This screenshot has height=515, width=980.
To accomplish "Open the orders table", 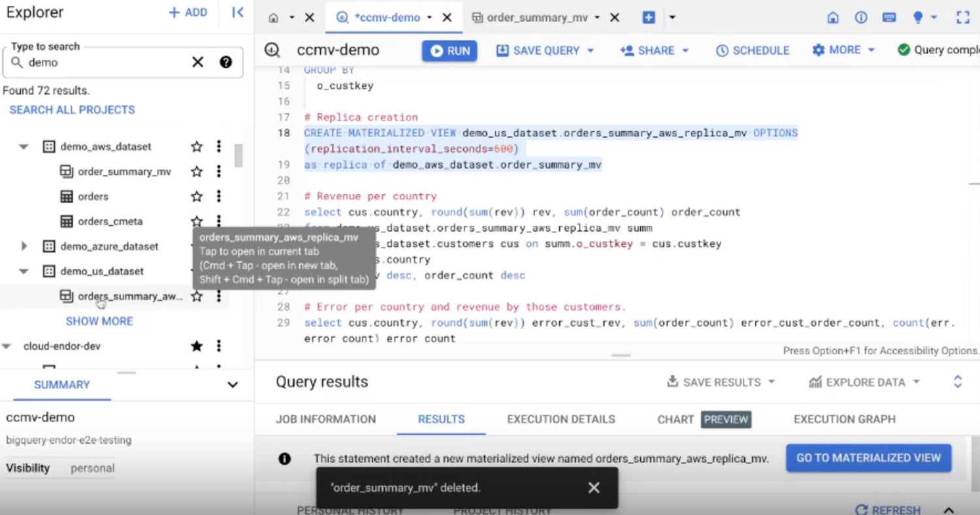I will (x=93, y=196).
